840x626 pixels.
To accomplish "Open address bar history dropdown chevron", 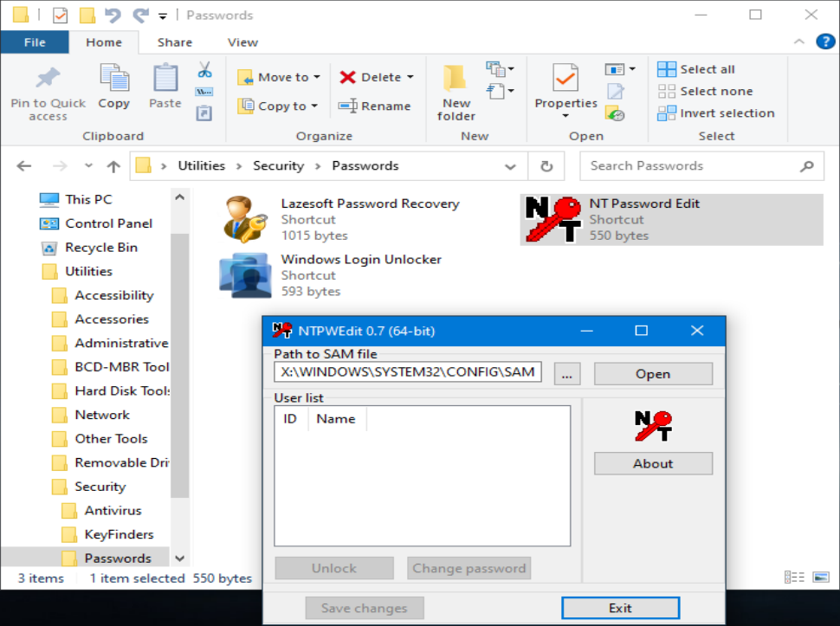I will (x=511, y=166).
